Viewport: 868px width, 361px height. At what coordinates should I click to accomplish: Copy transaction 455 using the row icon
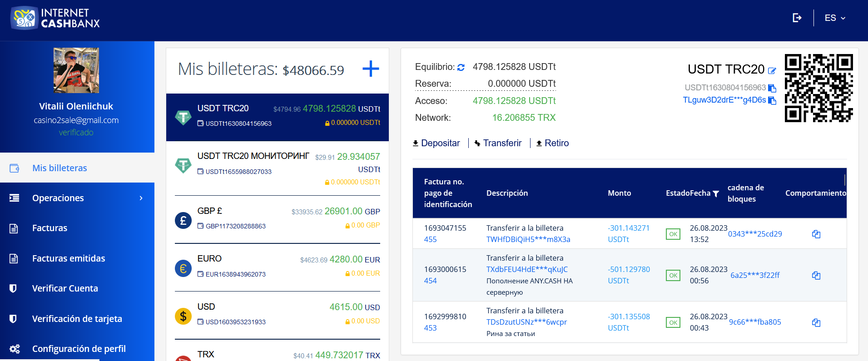(816, 234)
